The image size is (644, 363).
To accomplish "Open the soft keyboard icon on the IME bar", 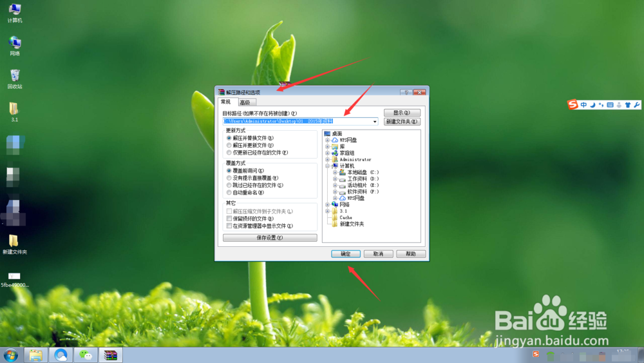I will click(610, 105).
